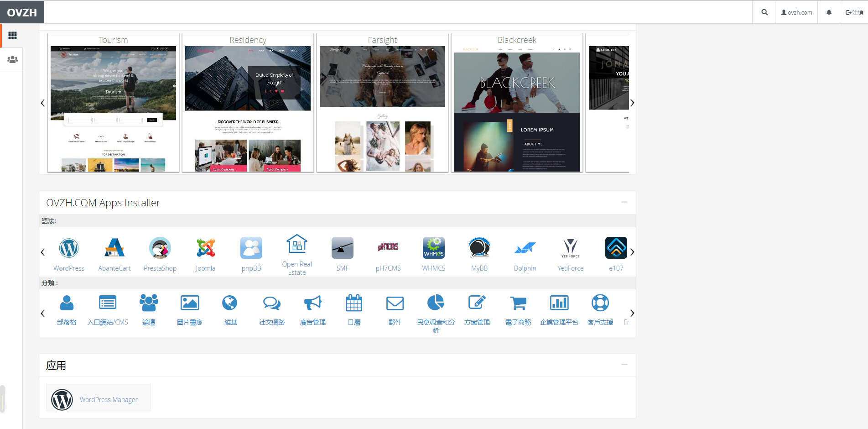868x429 pixels.
Task: Open the grid dashboard sidebar icon
Action: (x=12, y=36)
